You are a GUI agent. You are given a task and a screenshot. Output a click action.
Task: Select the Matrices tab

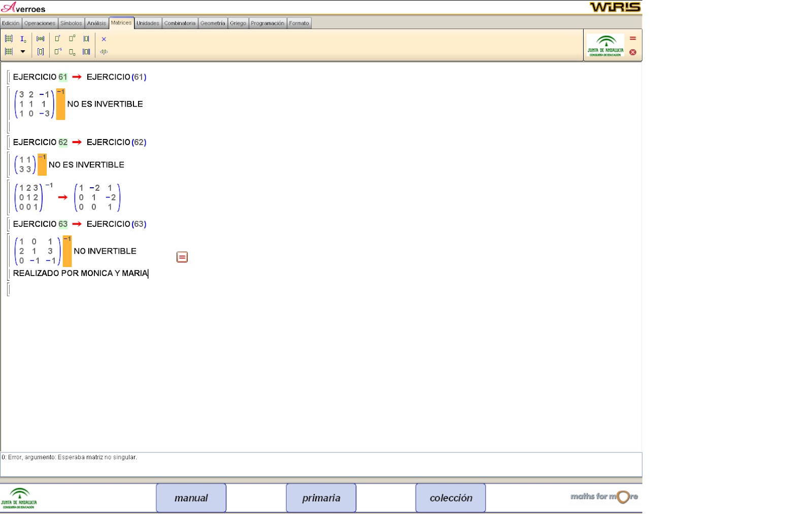[x=121, y=23]
